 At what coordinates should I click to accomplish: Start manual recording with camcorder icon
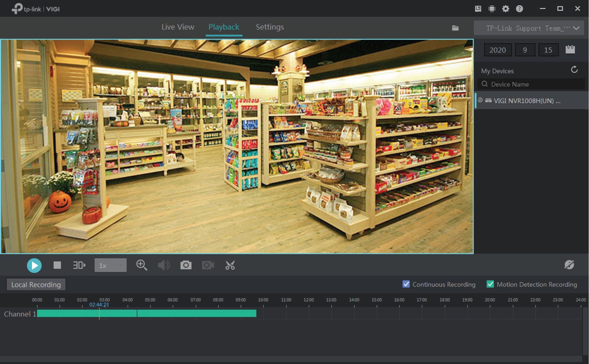click(x=208, y=265)
